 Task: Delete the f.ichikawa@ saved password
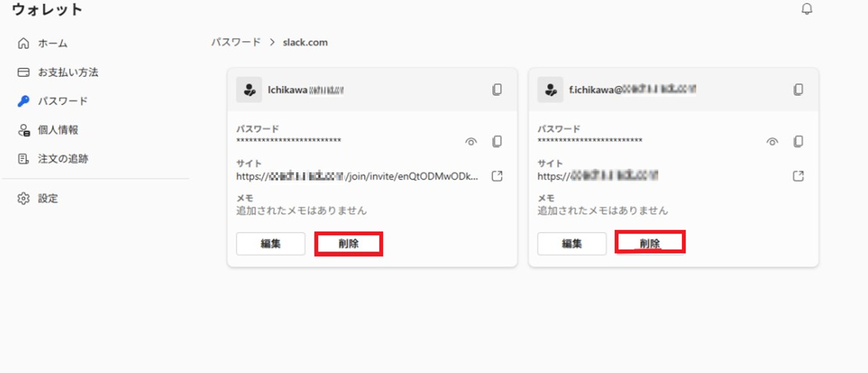(x=650, y=243)
